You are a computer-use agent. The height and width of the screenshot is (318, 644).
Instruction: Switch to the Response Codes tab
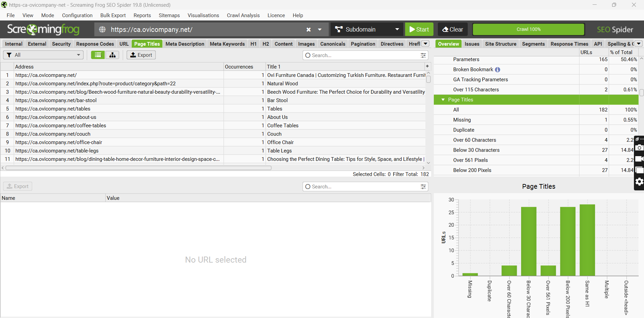(x=95, y=44)
